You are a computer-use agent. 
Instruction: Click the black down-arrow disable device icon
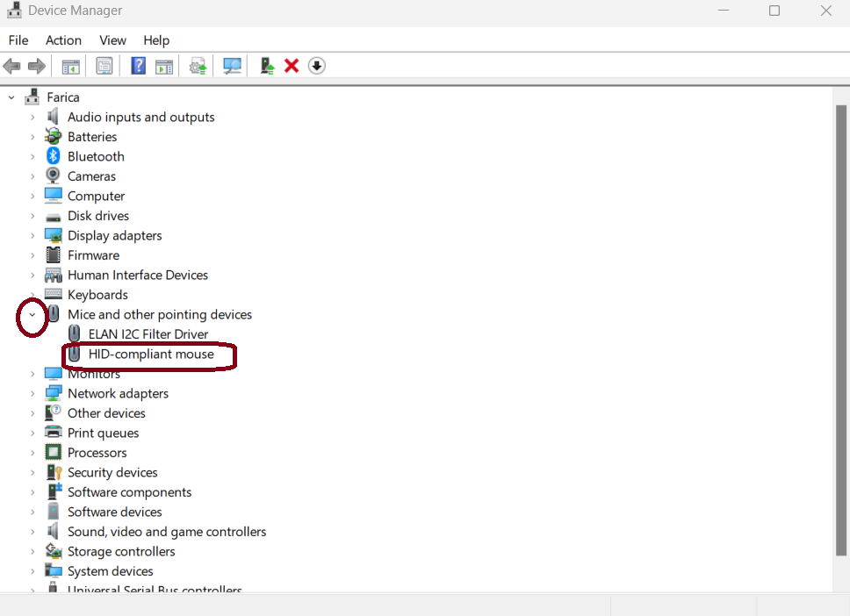317,66
